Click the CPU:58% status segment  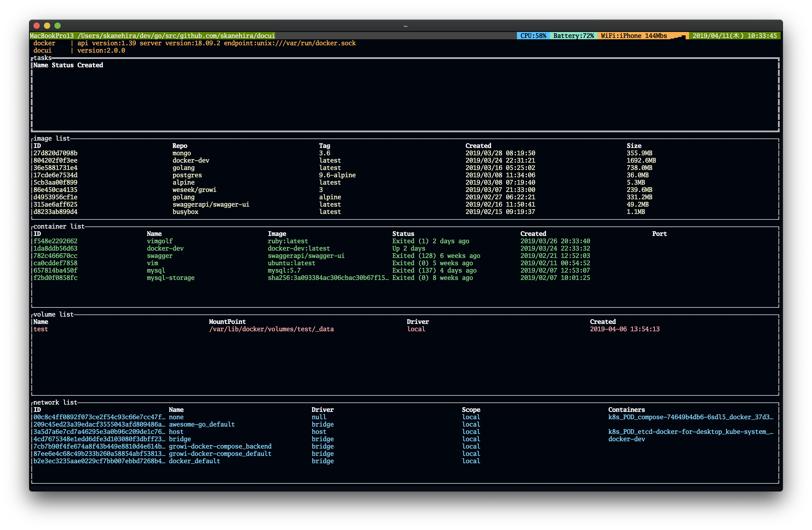[533, 36]
